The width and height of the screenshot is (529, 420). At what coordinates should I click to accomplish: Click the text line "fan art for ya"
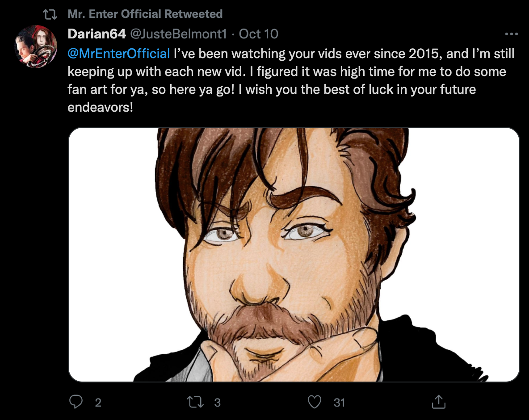tap(271, 90)
